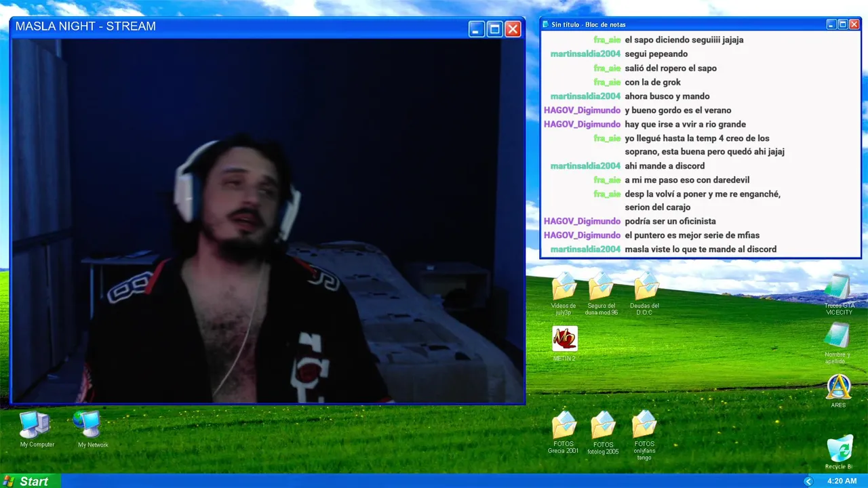Click username fra_aie beside 'con la de grok'
868x488 pixels.
pyautogui.click(x=607, y=83)
